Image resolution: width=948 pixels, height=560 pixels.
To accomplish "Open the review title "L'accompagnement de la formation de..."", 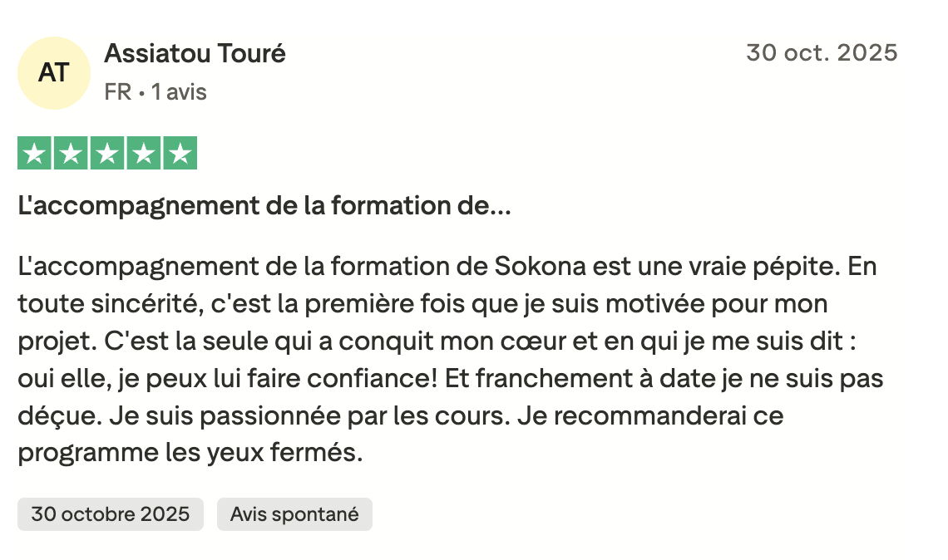I will point(264,206).
